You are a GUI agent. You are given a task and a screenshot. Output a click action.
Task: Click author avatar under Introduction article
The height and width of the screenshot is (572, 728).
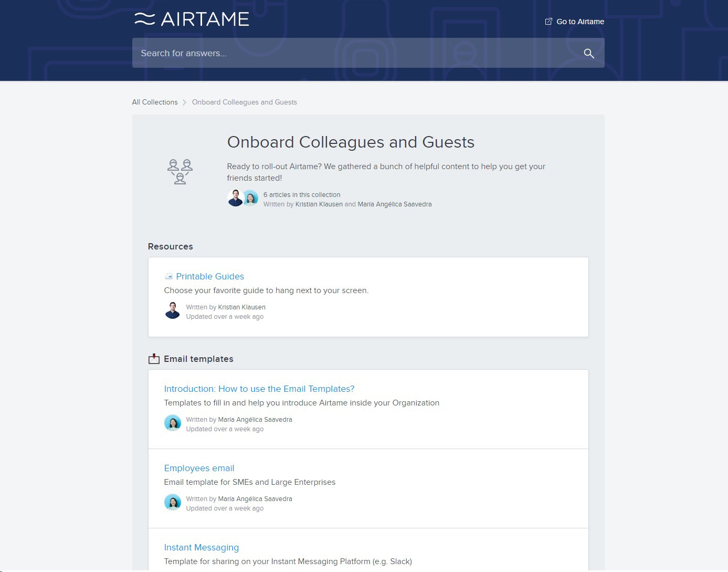(173, 423)
